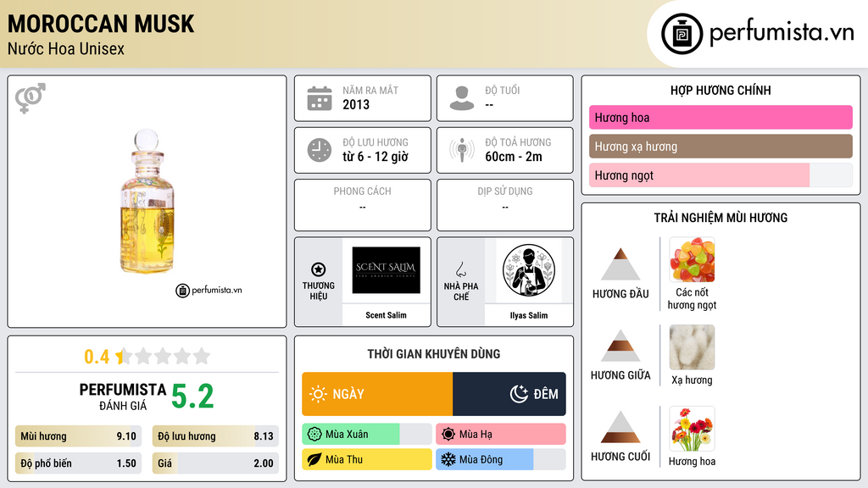Click the Hương giữa pyramid icon
This screenshot has height=488, width=868.
point(620,346)
